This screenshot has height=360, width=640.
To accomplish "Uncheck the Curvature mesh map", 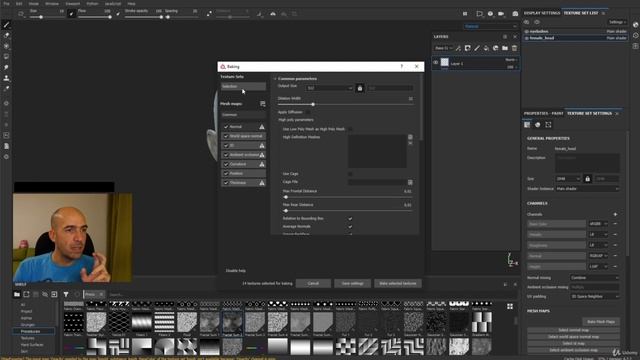I will (226, 164).
